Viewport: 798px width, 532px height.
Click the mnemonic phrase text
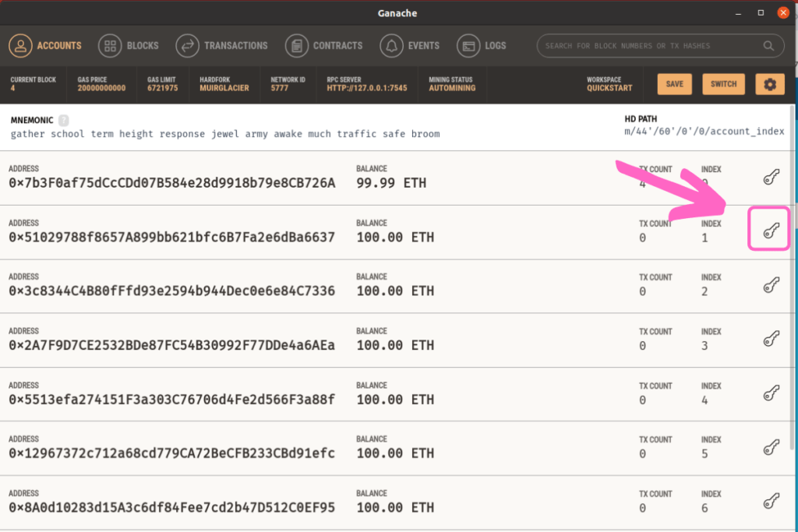tap(225, 134)
